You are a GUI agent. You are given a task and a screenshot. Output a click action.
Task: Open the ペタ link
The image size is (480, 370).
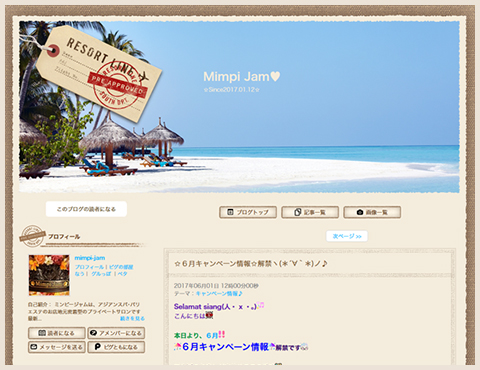pos(122,274)
